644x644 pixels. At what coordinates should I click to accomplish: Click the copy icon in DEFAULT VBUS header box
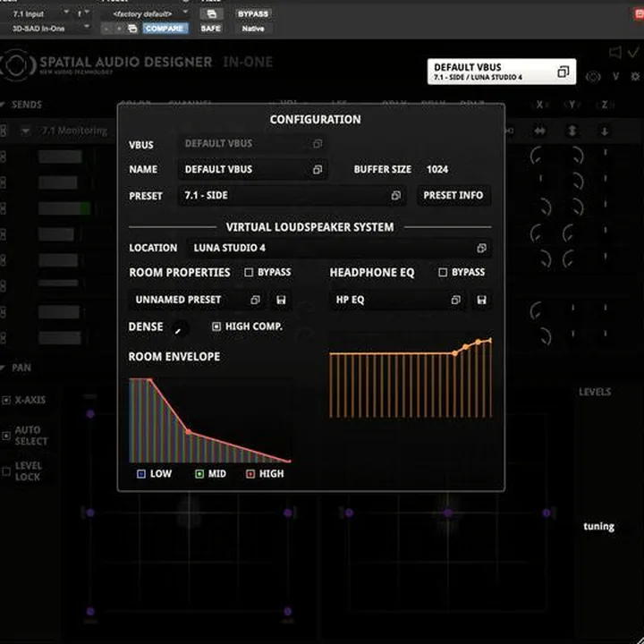coord(563,72)
